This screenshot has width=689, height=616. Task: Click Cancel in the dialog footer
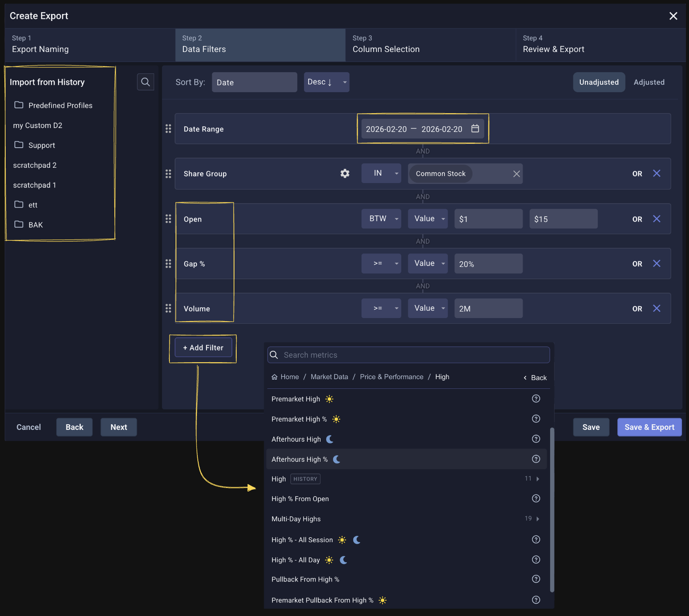pos(29,427)
